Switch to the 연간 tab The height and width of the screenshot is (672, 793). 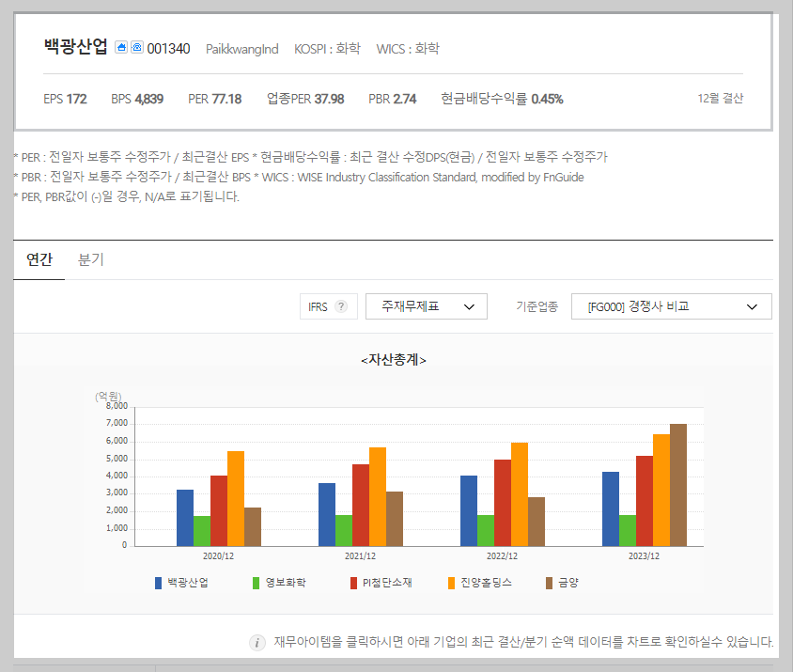coord(39,259)
